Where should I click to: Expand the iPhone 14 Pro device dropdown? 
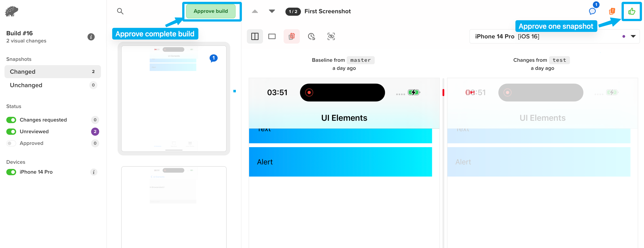(x=633, y=37)
